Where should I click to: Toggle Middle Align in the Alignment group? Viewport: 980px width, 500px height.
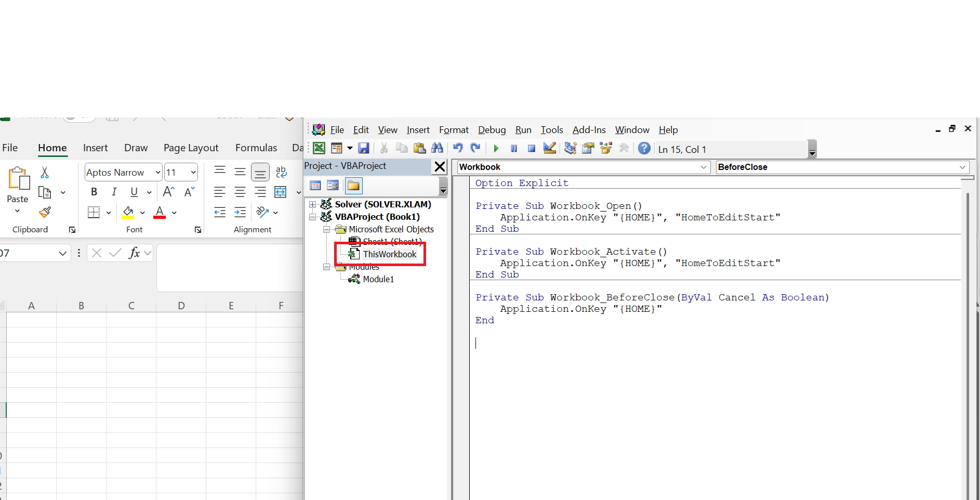pos(240,172)
